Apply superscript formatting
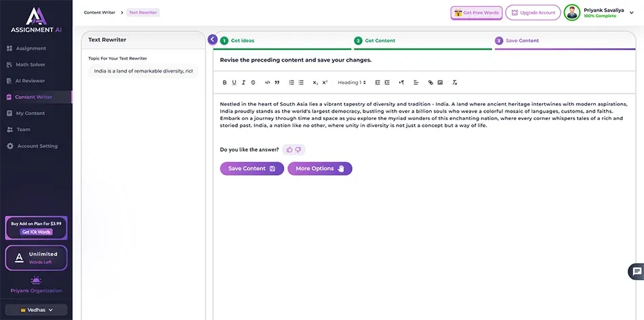 point(325,83)
